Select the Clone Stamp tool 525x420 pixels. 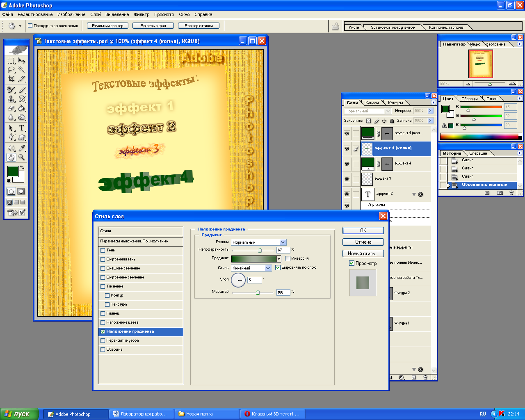[x=11, y=99]
